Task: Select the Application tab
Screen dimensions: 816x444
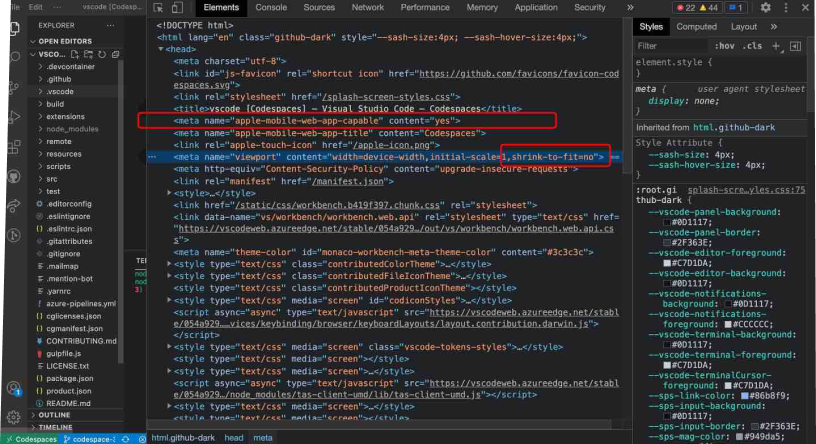Action: pos(536,7)
